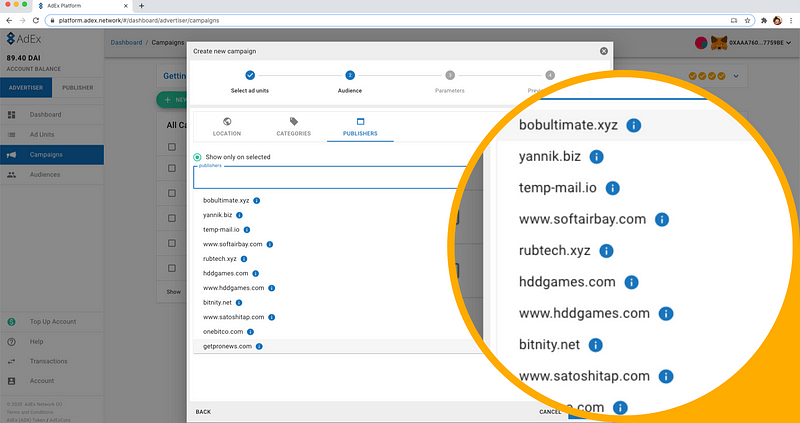The width and height of the screenshot is (800, 423).
Task: Click the Ad Units list icon
Action: [x=11, y=135]
